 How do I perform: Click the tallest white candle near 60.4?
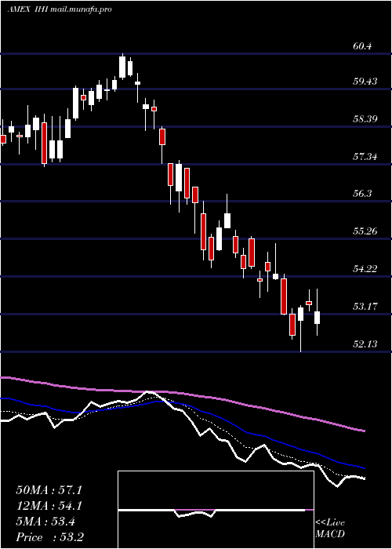click(122, 67)
